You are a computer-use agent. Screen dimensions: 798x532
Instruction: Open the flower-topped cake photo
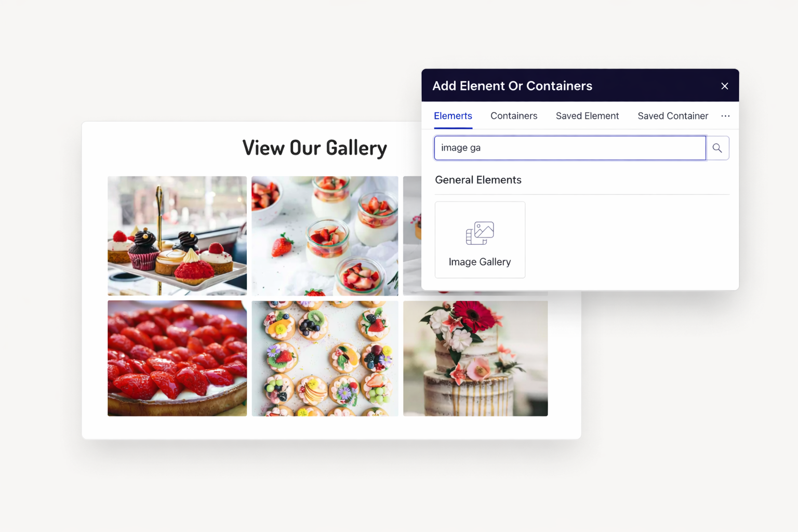pos(475,358)
